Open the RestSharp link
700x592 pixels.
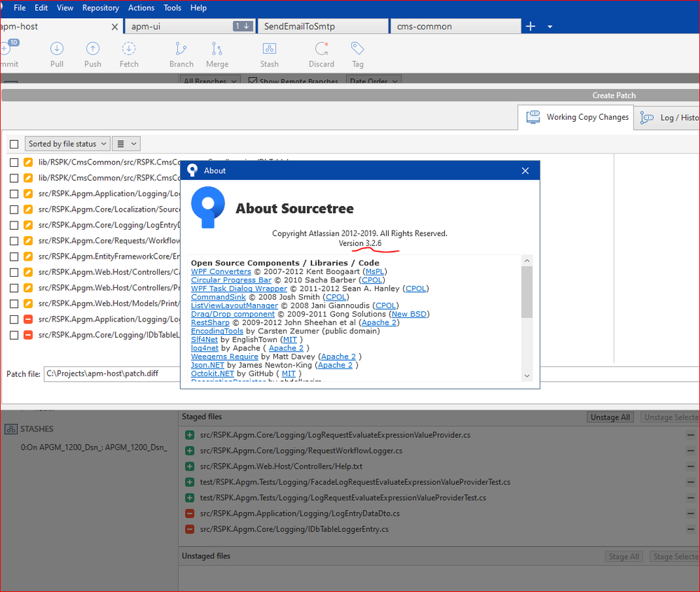pyautogui.click(x=210, y=322)
